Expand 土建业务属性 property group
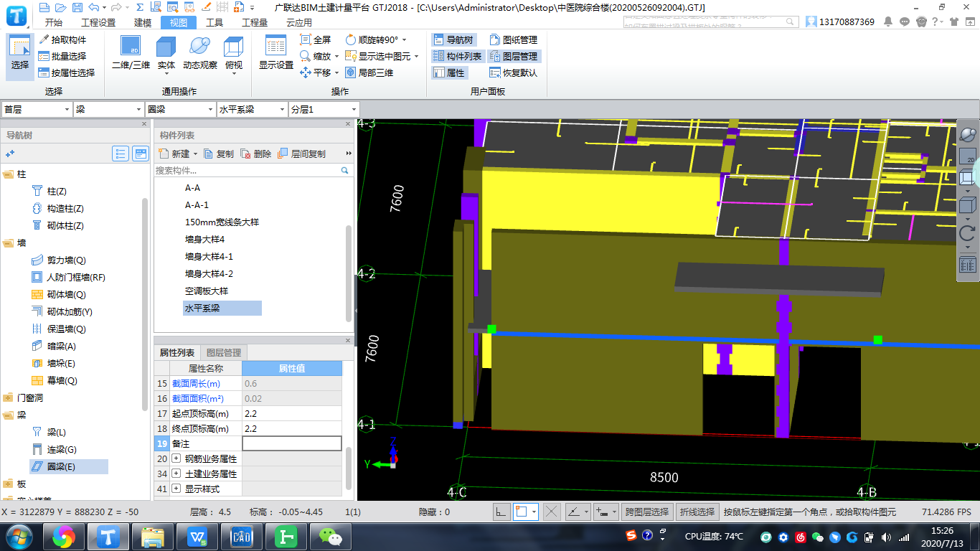980x551 pixels. 176,474
